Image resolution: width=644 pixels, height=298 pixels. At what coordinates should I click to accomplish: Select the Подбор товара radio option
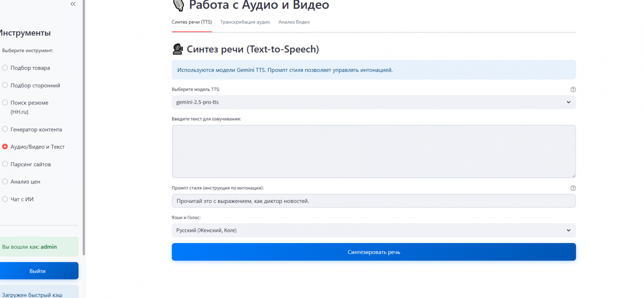(5, 68)
